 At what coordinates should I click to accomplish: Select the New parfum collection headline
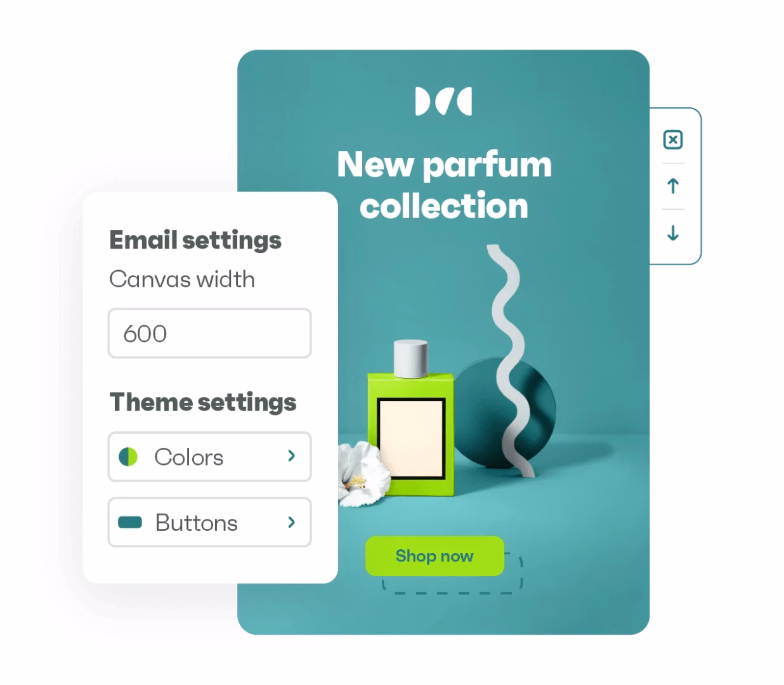click(444, 185)
